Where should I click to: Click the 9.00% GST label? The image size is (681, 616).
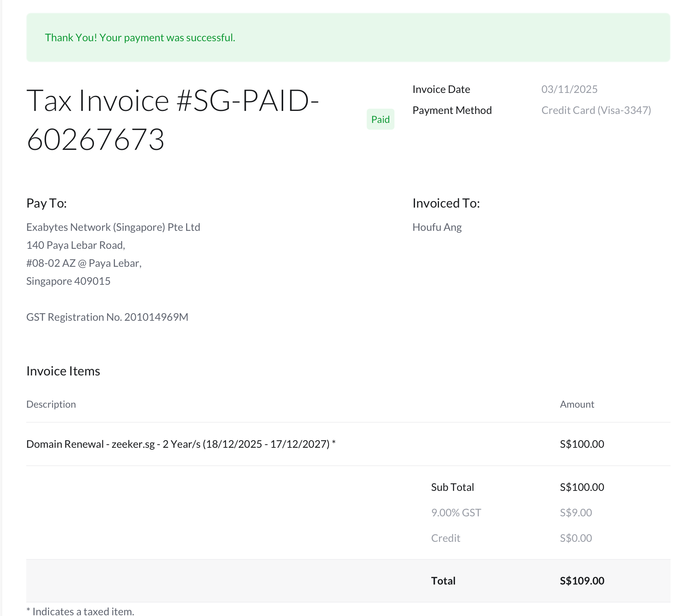(x=456, y=513)
